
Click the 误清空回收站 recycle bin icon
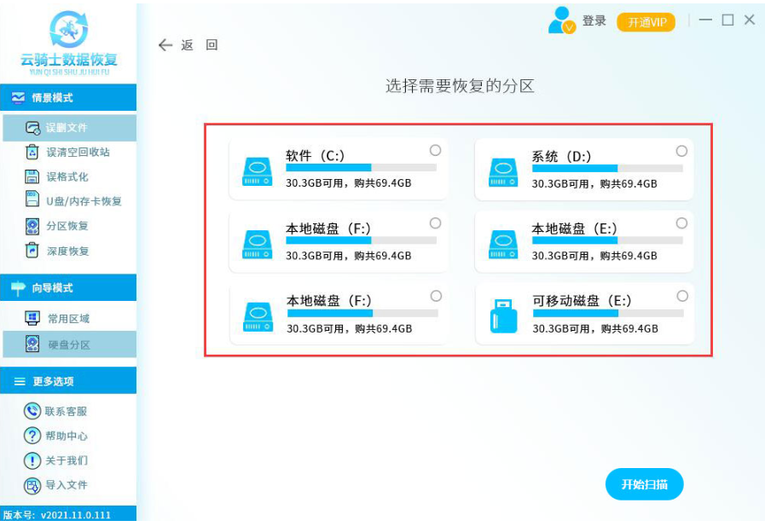click(x=32, y=153)
